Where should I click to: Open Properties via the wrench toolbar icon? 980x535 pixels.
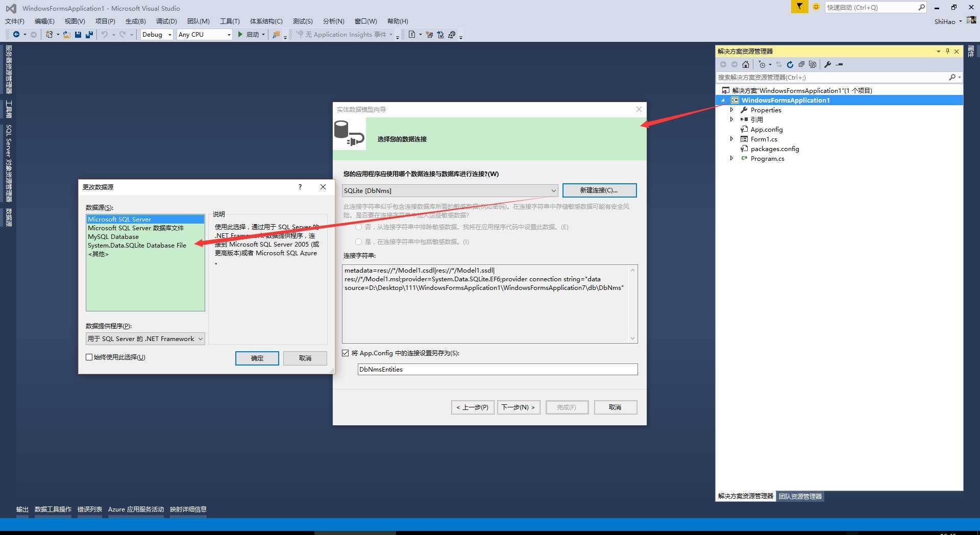pyautogui.click(x=827, y=64)
